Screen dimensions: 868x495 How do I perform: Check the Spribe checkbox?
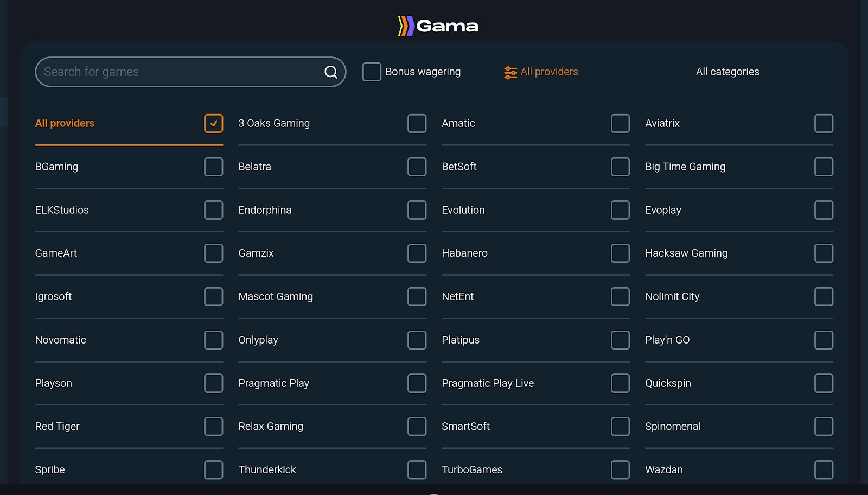pyautogui.click(x=214, y=470)
